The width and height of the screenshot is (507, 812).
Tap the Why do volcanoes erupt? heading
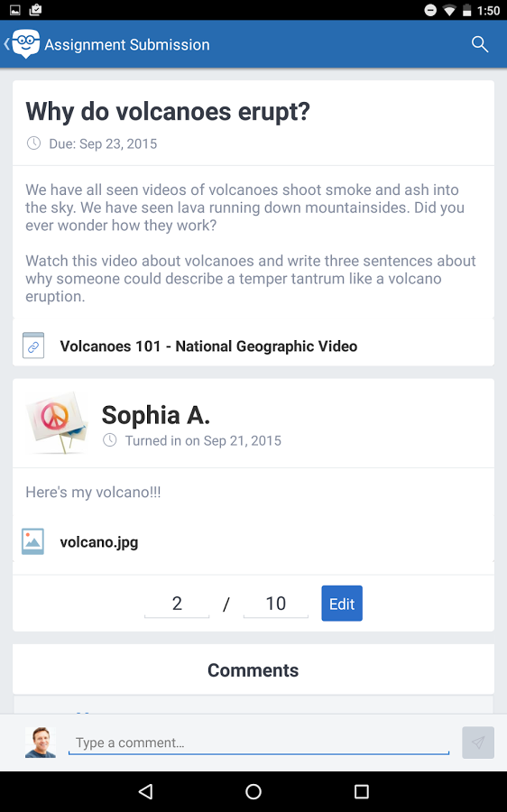(168, 111)
